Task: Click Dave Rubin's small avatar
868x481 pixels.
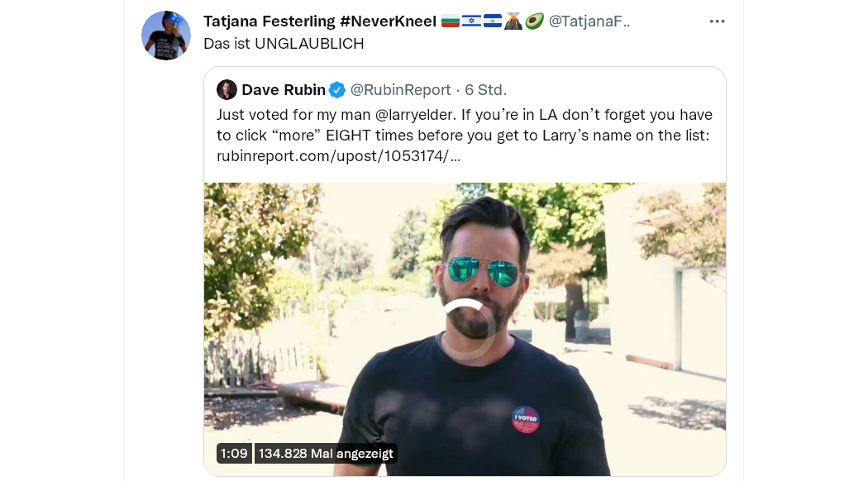Action: coord(227,89)
